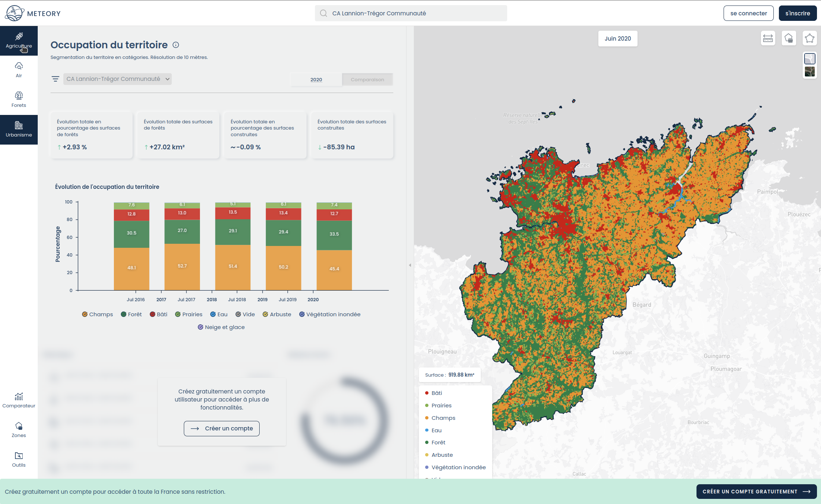Screen dimensions: 821x504
Task: Open the Air section in the sidebar
Action: pos(19,70)
